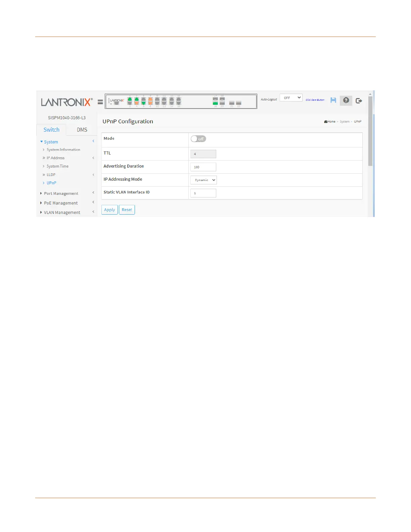Toggle the UPnP Mode switch on
The height and width of the screenshot is (532, 411).
click(198, 139)
